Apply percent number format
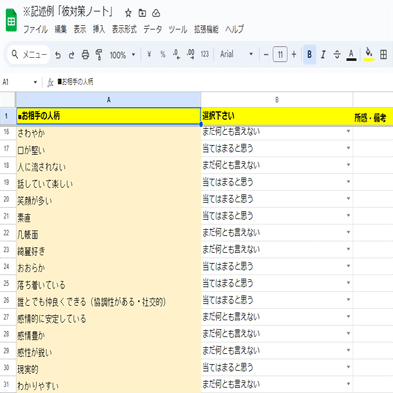 163,54
